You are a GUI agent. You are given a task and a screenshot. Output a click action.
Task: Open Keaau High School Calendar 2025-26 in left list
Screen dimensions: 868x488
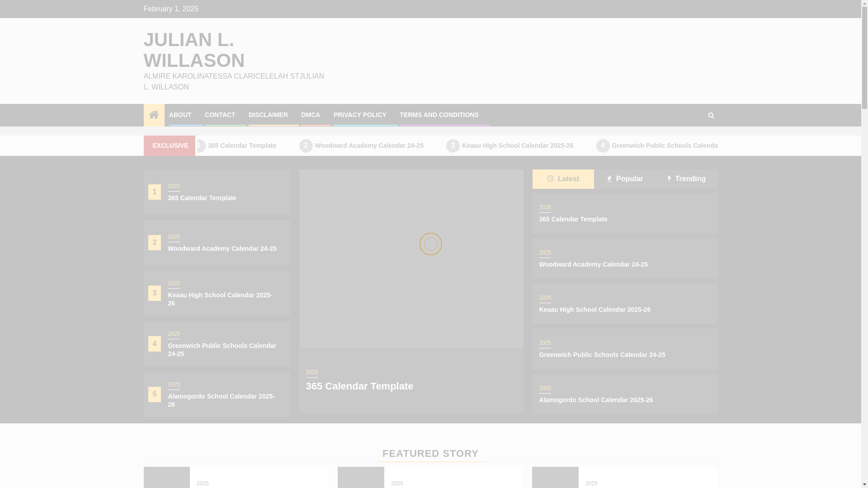[x=220, y=299]
